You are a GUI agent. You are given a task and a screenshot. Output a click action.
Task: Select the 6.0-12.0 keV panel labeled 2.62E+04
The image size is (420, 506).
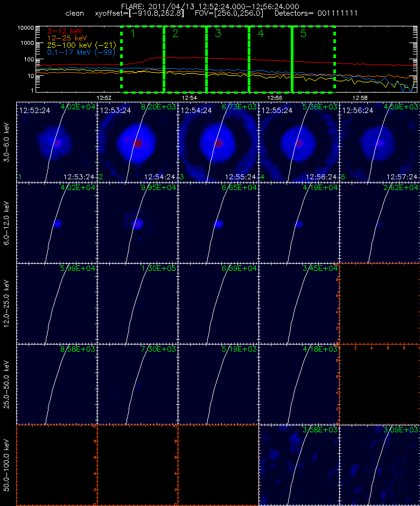click(x=380, y=223)
